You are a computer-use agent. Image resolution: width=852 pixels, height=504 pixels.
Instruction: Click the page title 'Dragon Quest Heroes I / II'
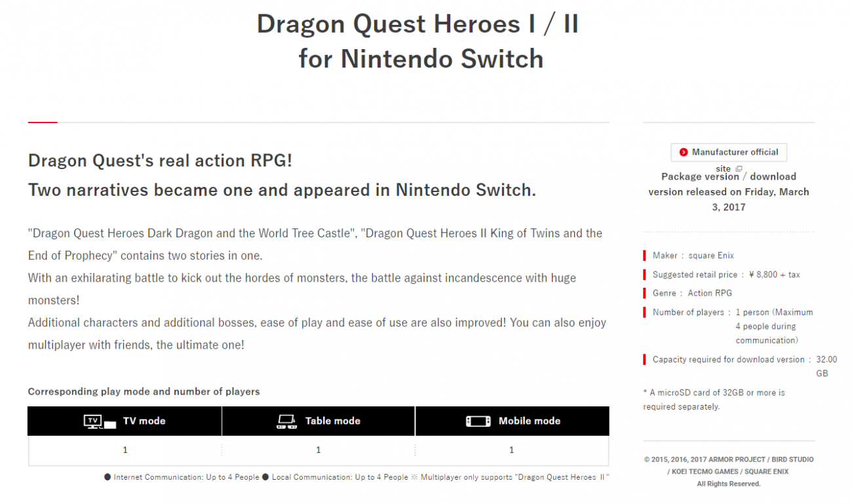(420, 24)
